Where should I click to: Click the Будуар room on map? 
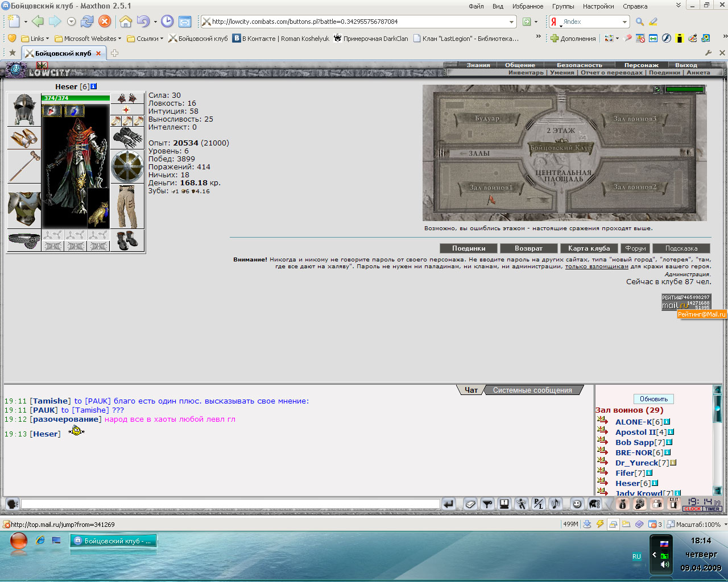[x=487, y=118]
